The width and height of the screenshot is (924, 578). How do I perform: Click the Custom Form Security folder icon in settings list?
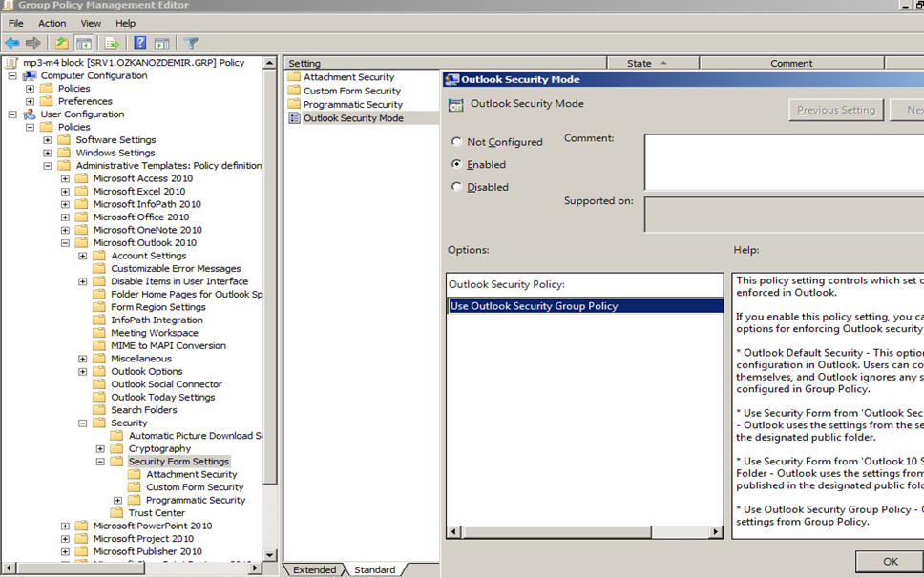(294, 91)
